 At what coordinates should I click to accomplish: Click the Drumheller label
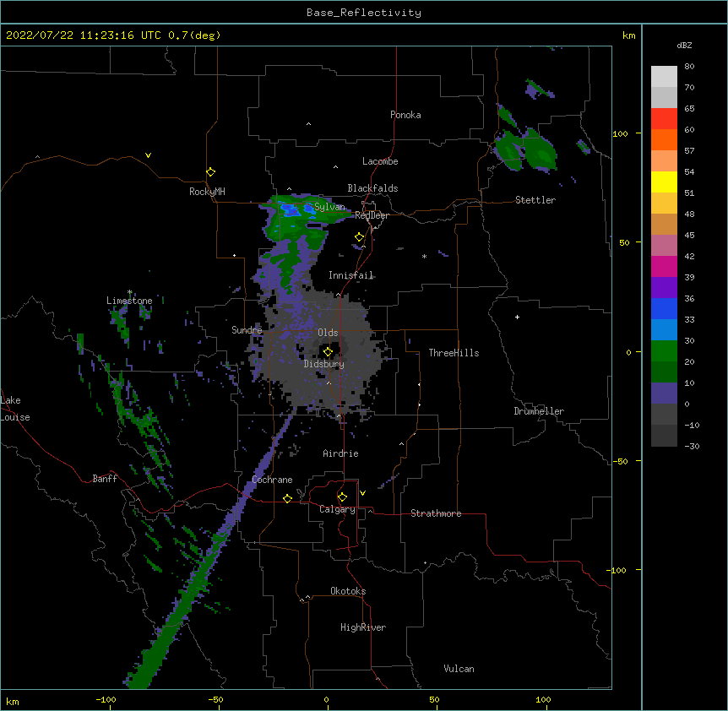point(539,411)
